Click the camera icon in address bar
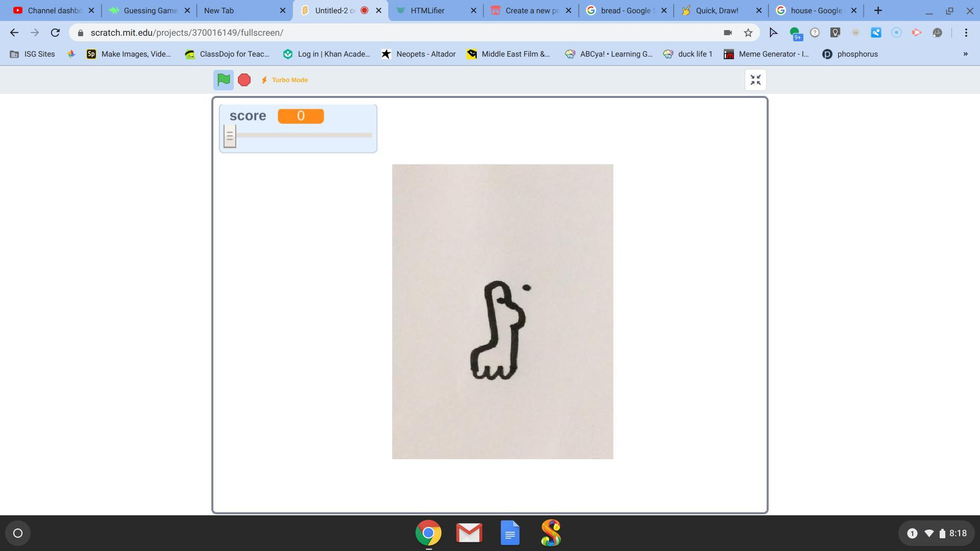Screen dimensions: 980x551 coord(727,33)
